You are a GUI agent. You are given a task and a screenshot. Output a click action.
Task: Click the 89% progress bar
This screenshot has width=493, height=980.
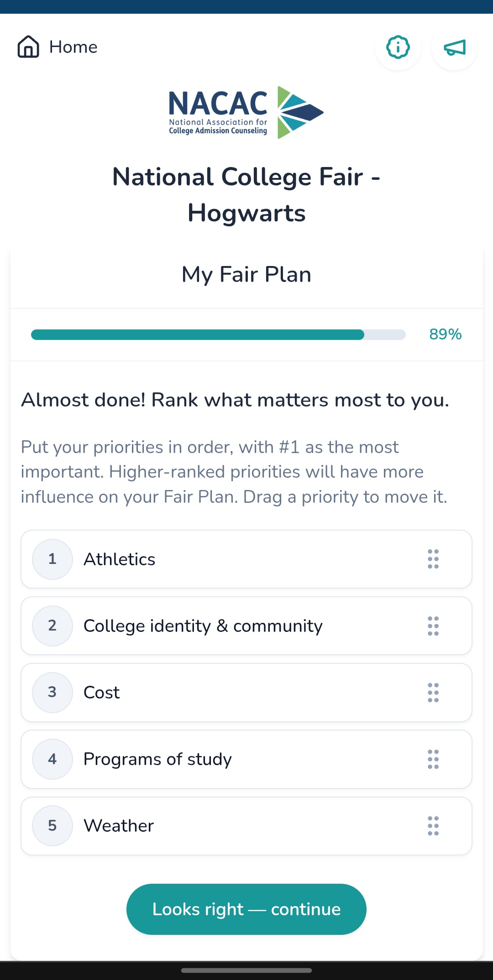click(218, 334)
